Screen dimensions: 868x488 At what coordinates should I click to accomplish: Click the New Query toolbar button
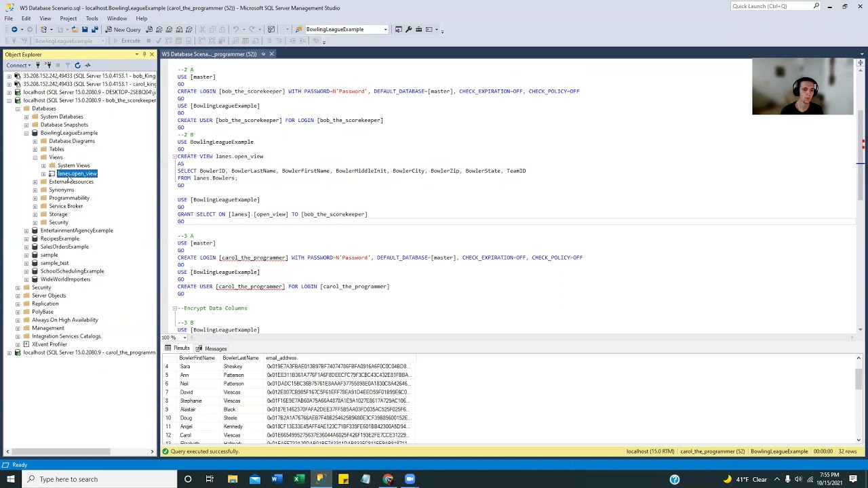(x=123, y=30)
